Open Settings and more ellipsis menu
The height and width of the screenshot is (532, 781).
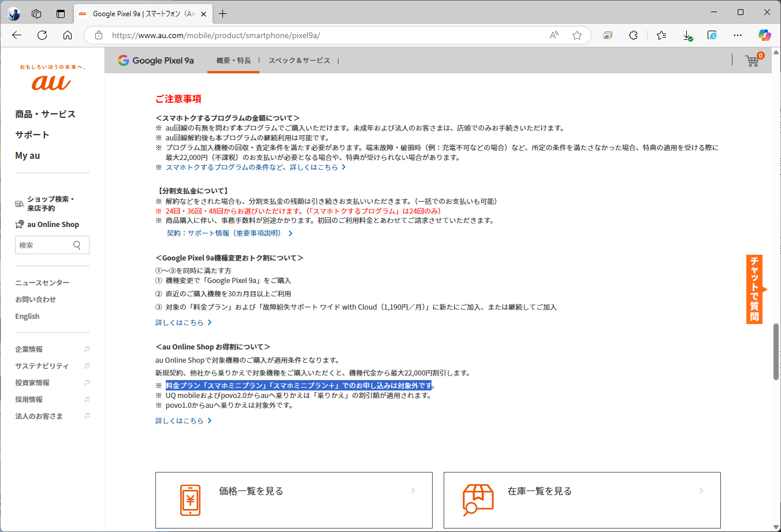coord(738,35)
